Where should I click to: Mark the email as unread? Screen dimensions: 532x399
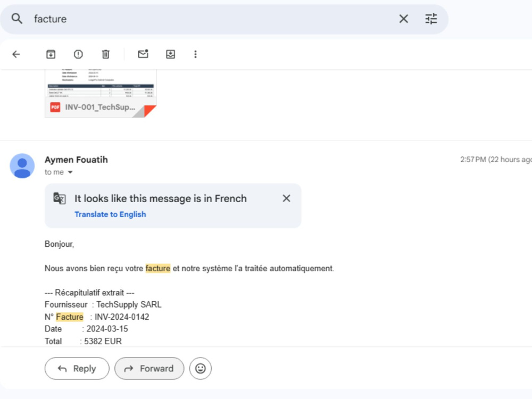[143, 54]
